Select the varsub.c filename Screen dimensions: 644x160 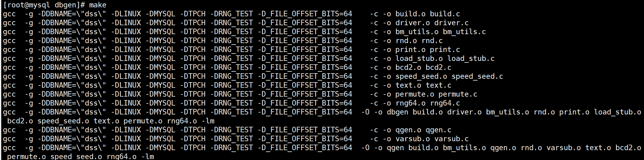point(451,139)
